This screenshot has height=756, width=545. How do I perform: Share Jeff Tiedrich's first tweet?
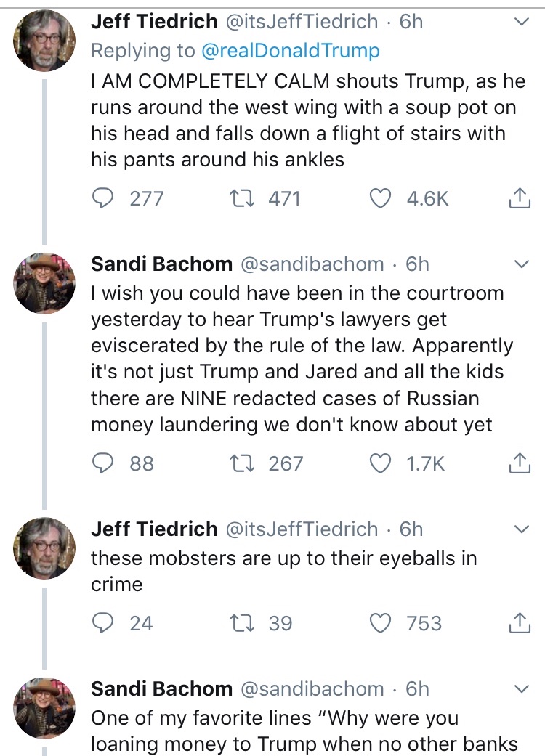[x=518, y=198]
